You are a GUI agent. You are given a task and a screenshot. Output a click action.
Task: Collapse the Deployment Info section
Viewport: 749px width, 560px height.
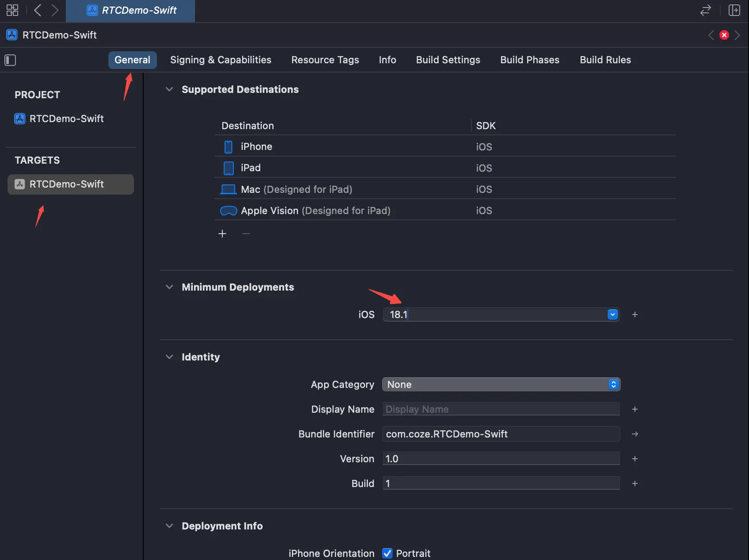point(169,526)
